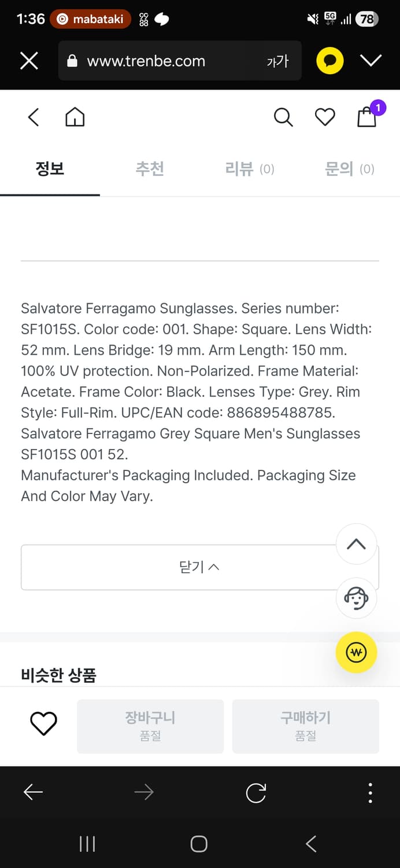The image size is (400, 868).
Task: Open the shopping bag cart
Action: [x=367, y=117]
